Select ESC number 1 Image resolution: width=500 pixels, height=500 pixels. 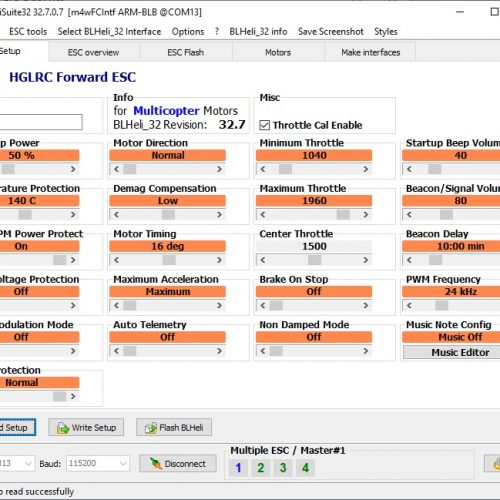pyautogui.click(x=238, y=468)
